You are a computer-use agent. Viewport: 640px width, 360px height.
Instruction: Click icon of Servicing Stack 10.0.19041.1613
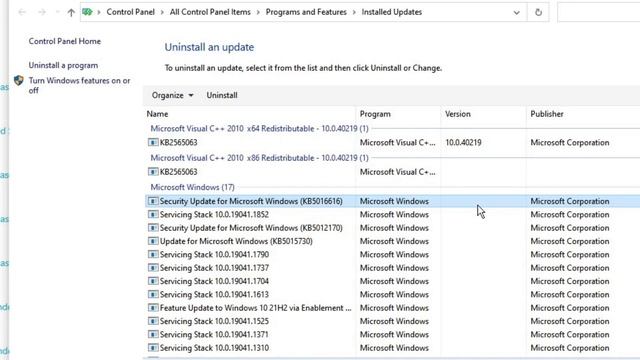[153, 295]
